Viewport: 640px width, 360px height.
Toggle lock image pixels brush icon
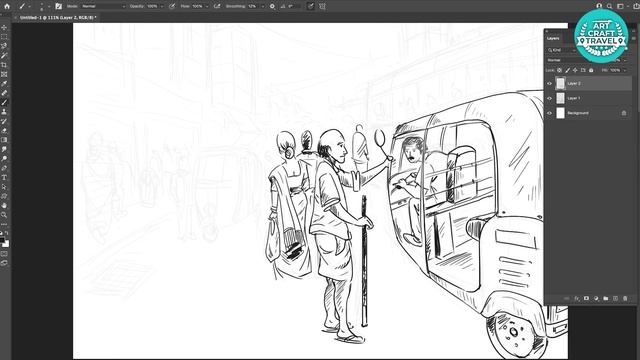pos(567,70)
